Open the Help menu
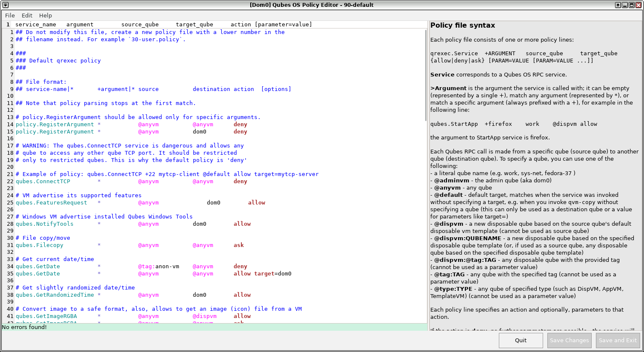 point(46,15)
